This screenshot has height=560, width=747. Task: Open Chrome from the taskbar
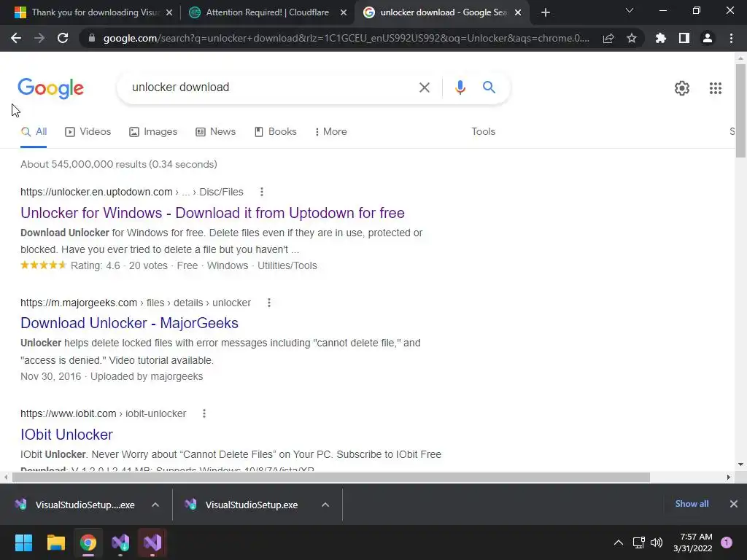click(x=88, y=542)
